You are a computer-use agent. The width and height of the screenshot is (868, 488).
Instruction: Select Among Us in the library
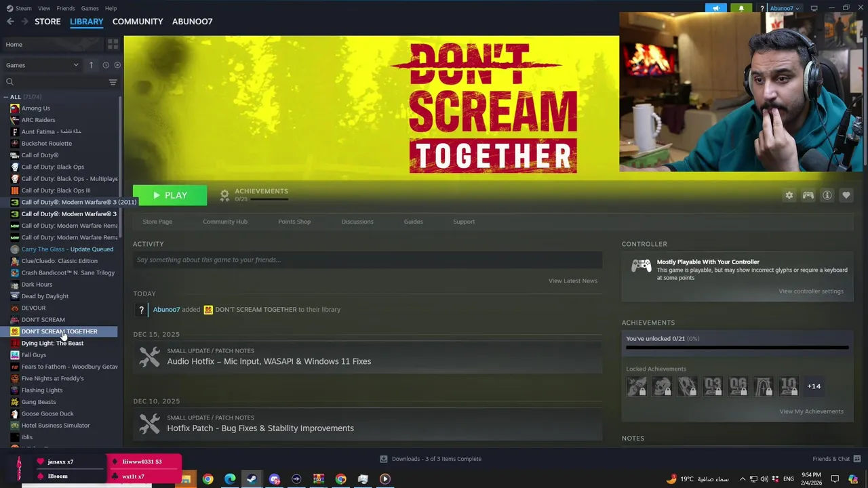[x=35, y=108]
